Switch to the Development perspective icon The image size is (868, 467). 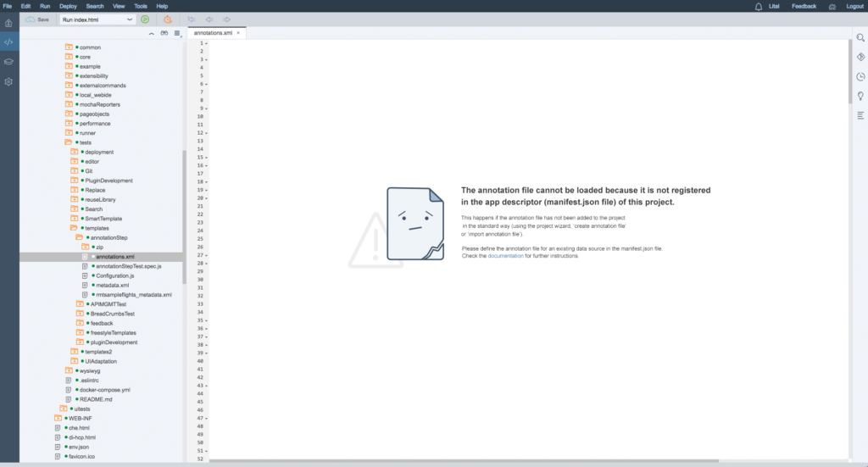click(8, 42)
